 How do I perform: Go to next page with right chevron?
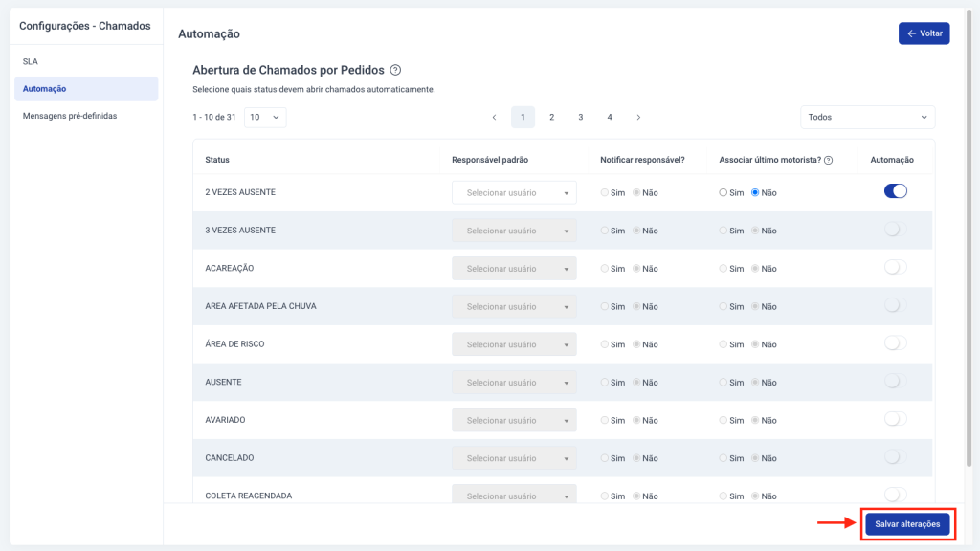tap(638, 117)
